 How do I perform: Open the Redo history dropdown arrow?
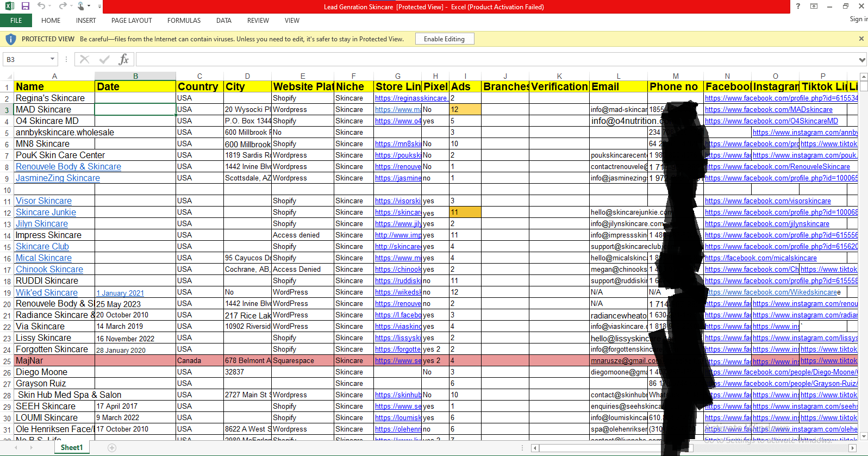coord(71,7)
